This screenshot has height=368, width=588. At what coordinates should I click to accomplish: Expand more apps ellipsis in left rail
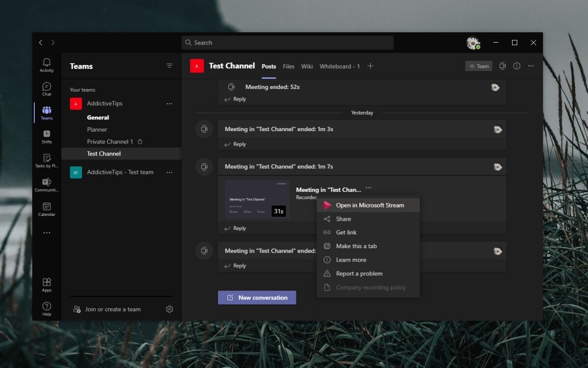[x=47, y=233]
